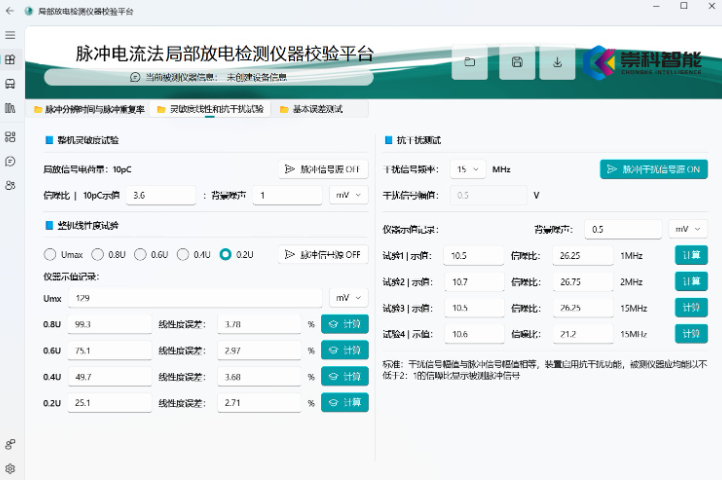The width and height of the screenshot is (722, 480).
Task: Select the 0.6U radio button
Action: (x=140, y=254)
